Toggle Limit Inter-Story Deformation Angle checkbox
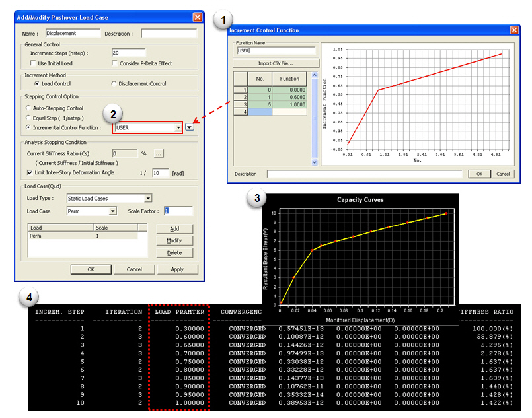 (29, 172)
